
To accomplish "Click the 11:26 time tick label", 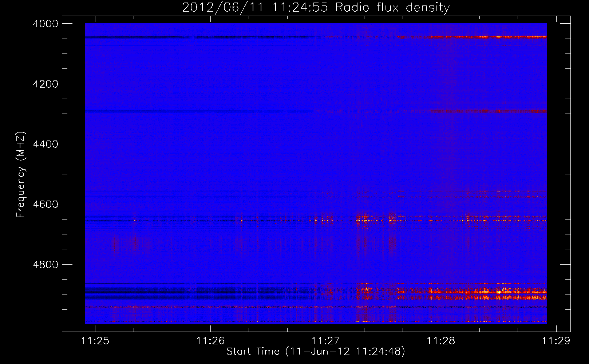I will point(210,341).
